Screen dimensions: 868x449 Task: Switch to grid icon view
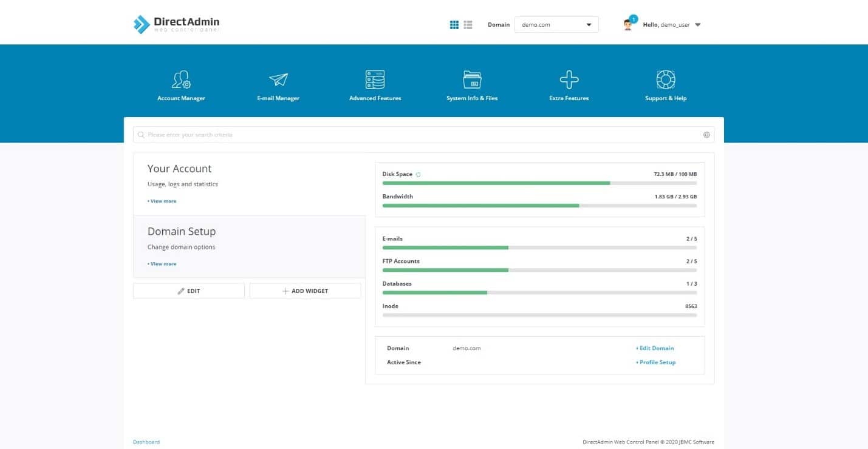pyautogui.click(x=454, y=25)
